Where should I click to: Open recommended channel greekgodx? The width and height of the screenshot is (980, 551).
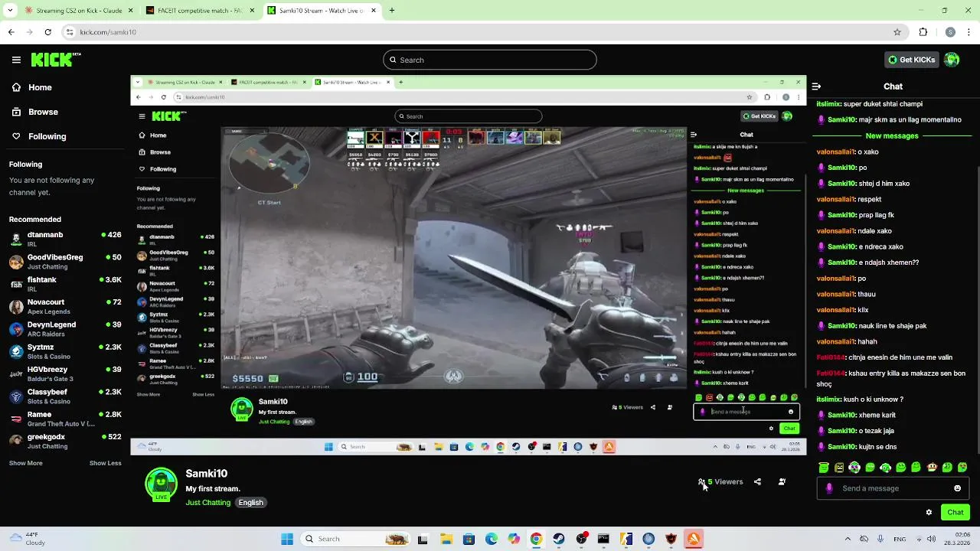pyautogui.click(x=65, y=441)
